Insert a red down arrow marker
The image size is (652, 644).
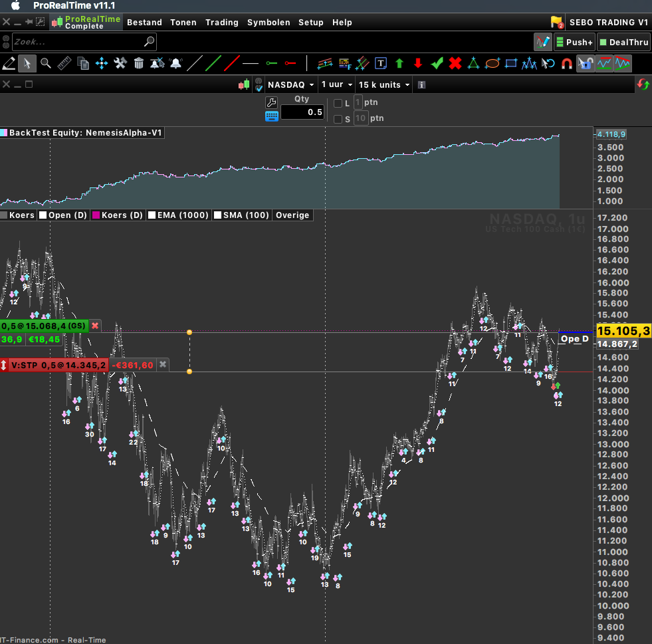(x=418, y=64)
